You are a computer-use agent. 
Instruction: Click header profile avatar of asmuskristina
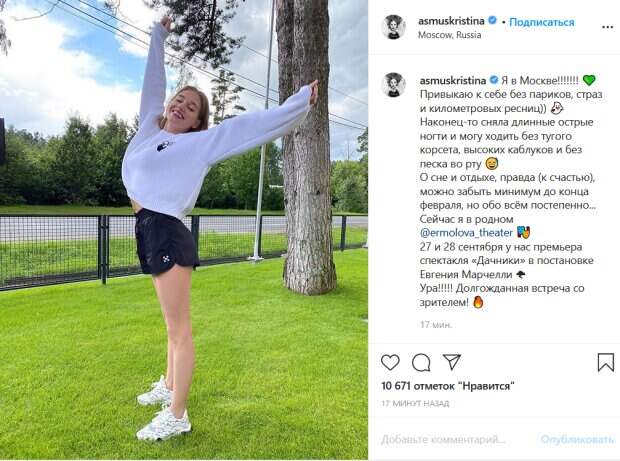(393, 27)
